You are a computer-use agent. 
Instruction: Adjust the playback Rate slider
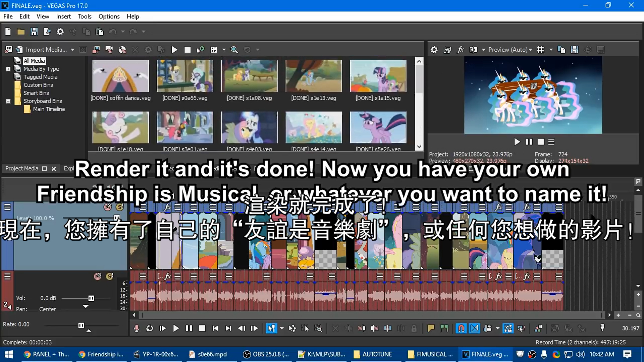coord(81,325)
